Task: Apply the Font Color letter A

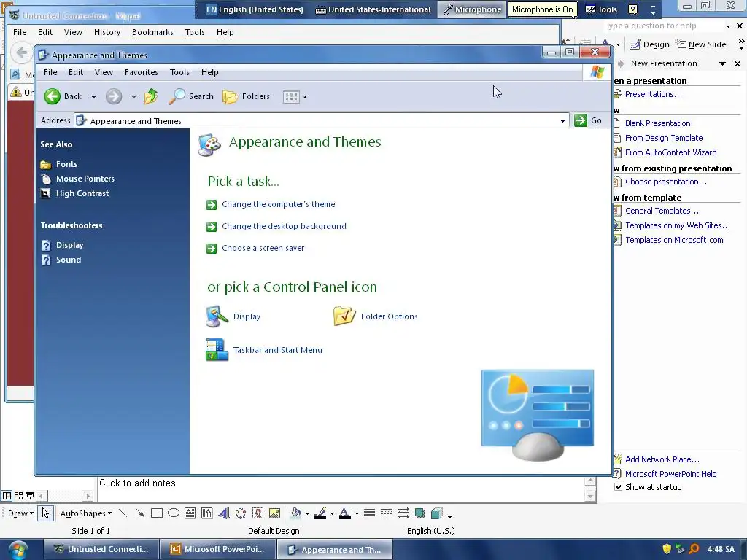Action: [x=345, y=513]
